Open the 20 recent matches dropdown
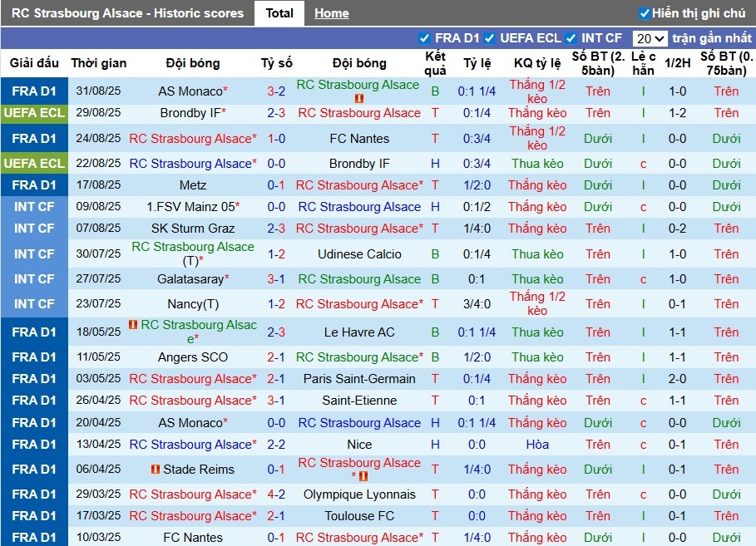This screenshot has height=546, width=756. tap(650, 38)
